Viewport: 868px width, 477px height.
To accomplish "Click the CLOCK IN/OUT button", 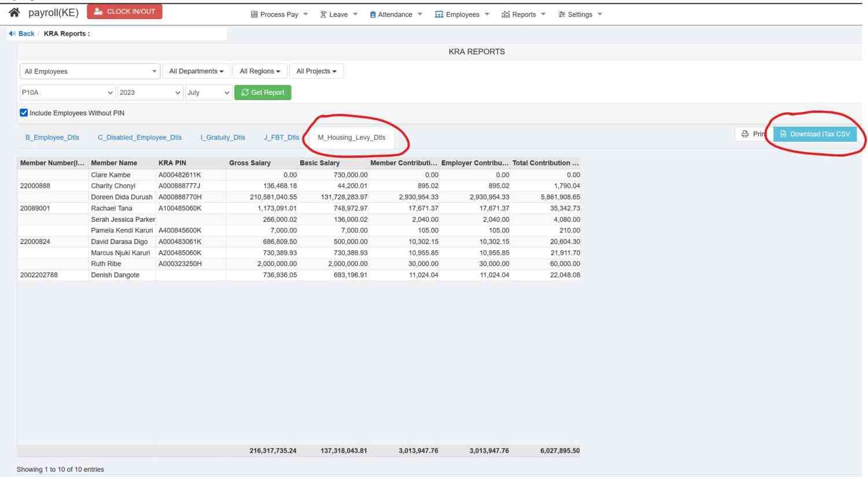I will [124, 12].
